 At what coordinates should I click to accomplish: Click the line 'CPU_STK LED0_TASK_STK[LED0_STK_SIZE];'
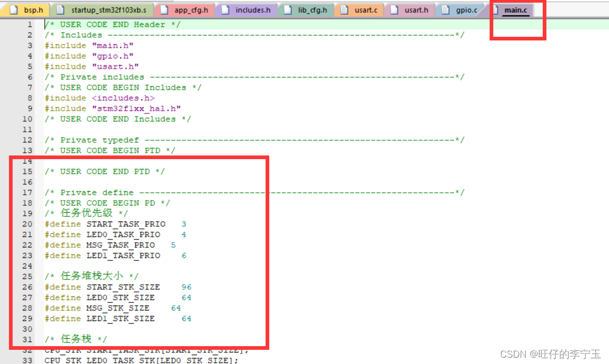(141, 360)
